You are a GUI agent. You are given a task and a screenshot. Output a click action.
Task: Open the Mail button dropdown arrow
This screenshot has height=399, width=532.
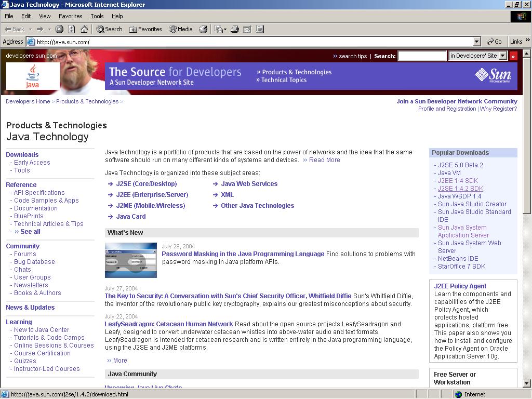coord(225,30)
